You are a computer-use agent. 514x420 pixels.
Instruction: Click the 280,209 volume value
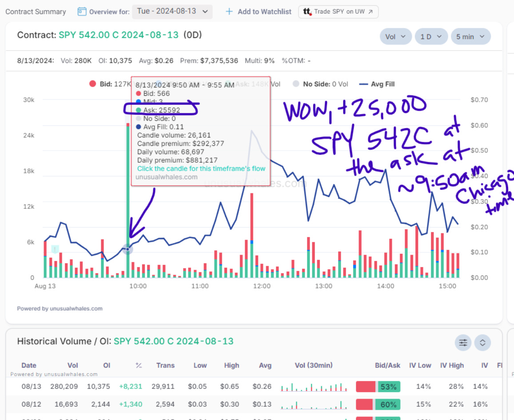64,387
